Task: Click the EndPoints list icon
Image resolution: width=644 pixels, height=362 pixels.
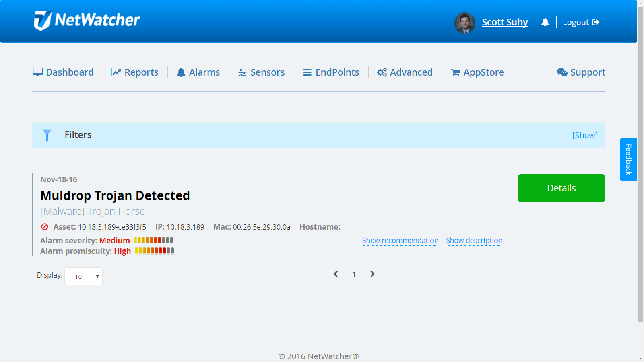Action: [x=308, y=72]
